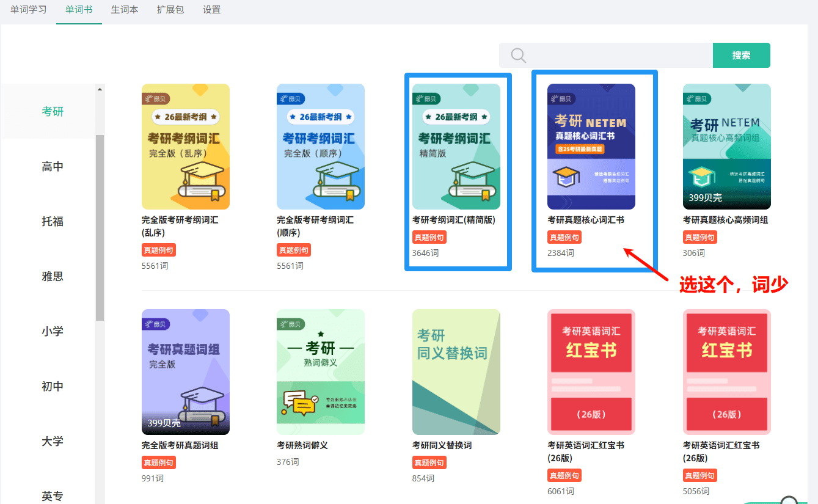Click the 2384词 word count
Viewport: 818px width, 504px height.
(x=561, y=253)
